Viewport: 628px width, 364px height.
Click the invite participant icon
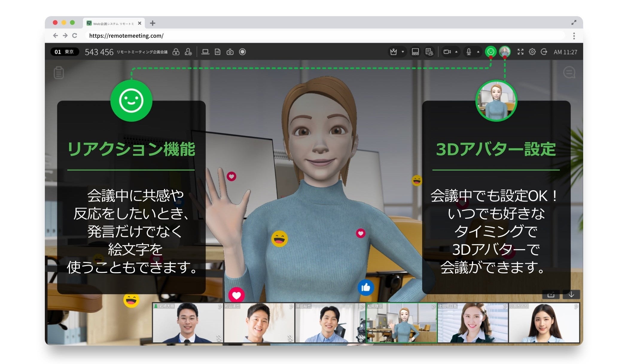(x=188, y=52)
